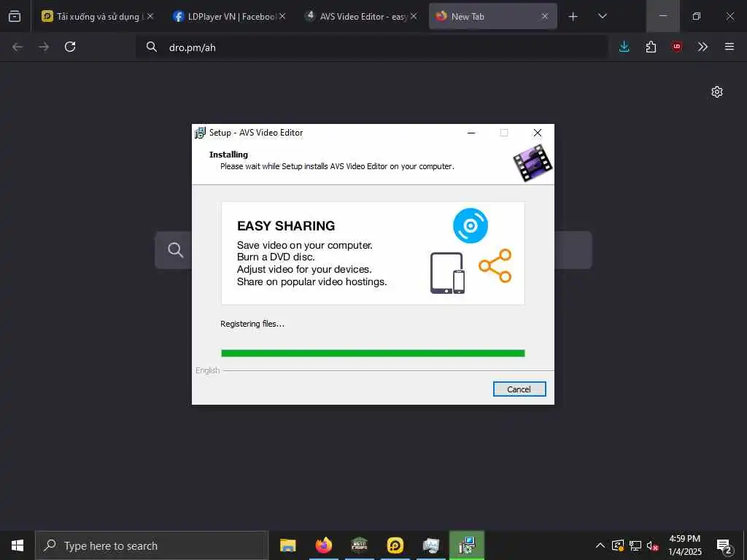Expand the list all tabs dropdown

point(602,16)
